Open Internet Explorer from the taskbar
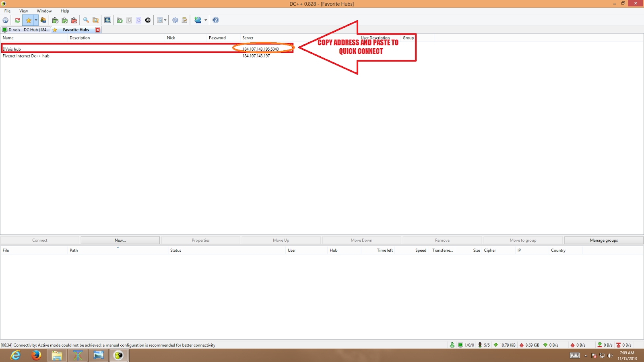This screenshot has height=362, width=644. pos(15,355)
